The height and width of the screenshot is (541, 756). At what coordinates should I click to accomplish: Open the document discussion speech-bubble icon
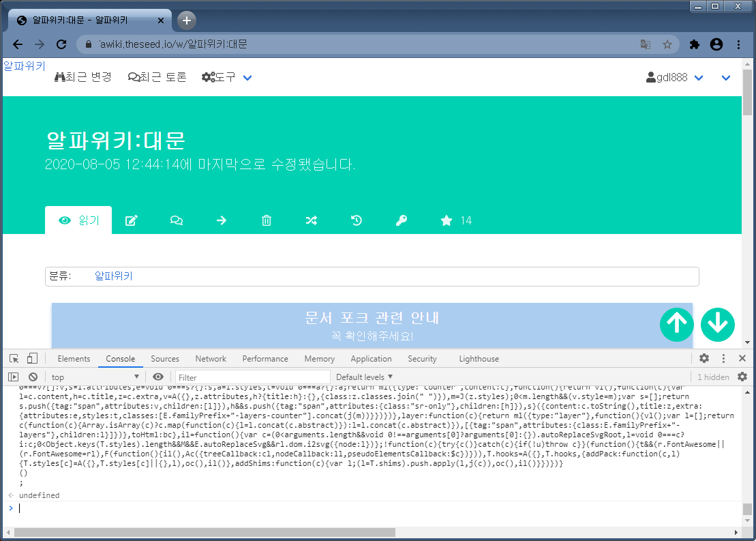(176, 220)
